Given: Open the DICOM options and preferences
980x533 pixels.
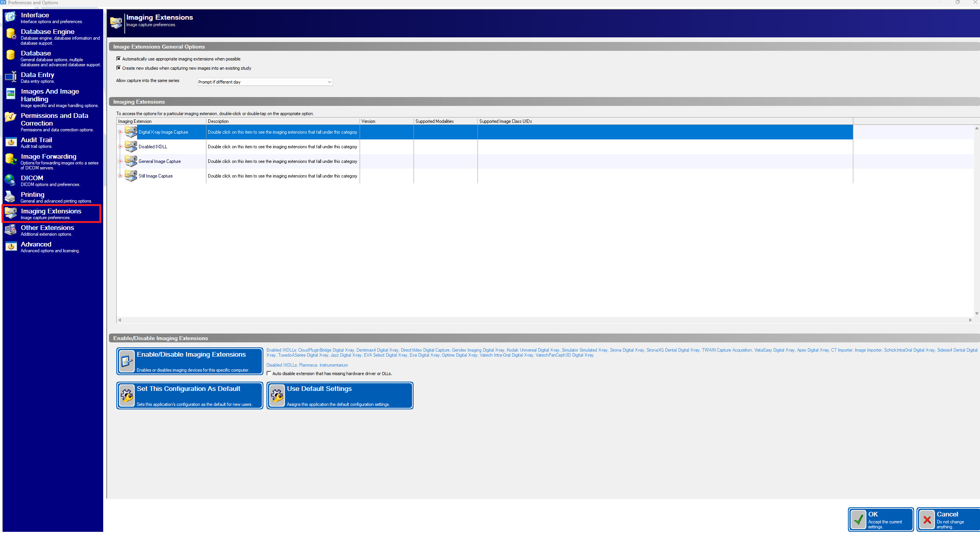Looking at the screenshot, I should [53, 180].
